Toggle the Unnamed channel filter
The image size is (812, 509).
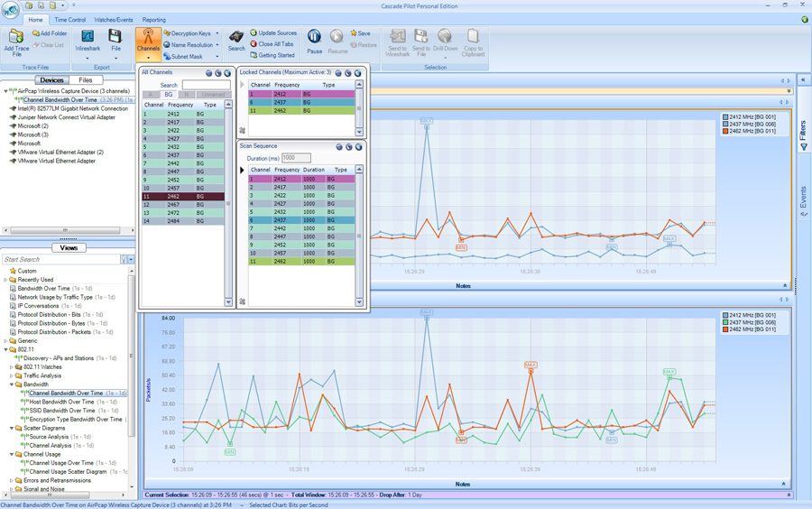213,94
